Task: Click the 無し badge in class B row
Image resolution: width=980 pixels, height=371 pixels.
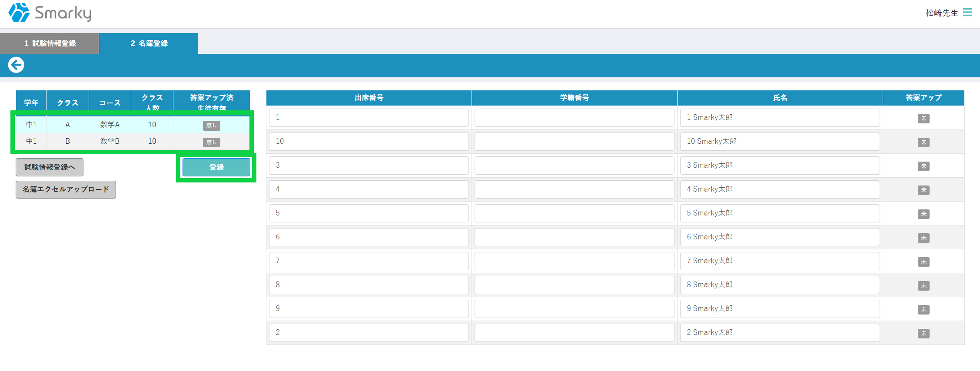Action: [212, 142]
